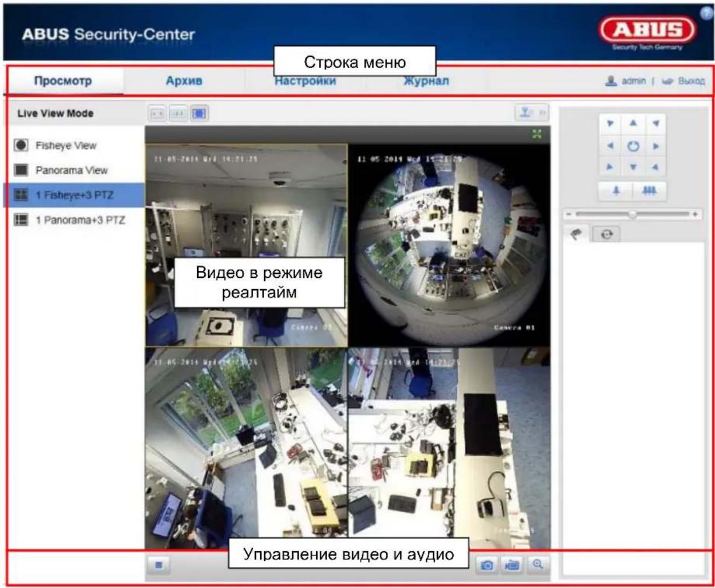Select 1 Fisheye+3 PTZ mode
Viewport: 715px width, 588px height.
pyautogui.click(x=74, y=195)
